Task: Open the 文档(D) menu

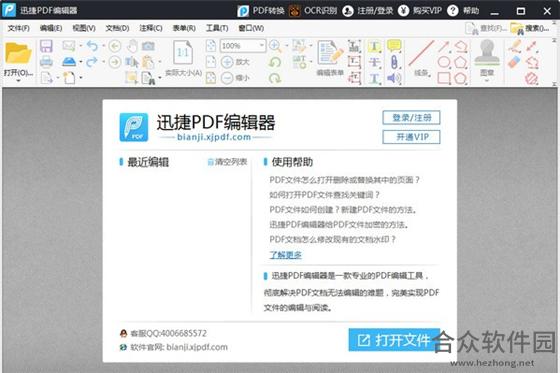Action: click(117, 28)
